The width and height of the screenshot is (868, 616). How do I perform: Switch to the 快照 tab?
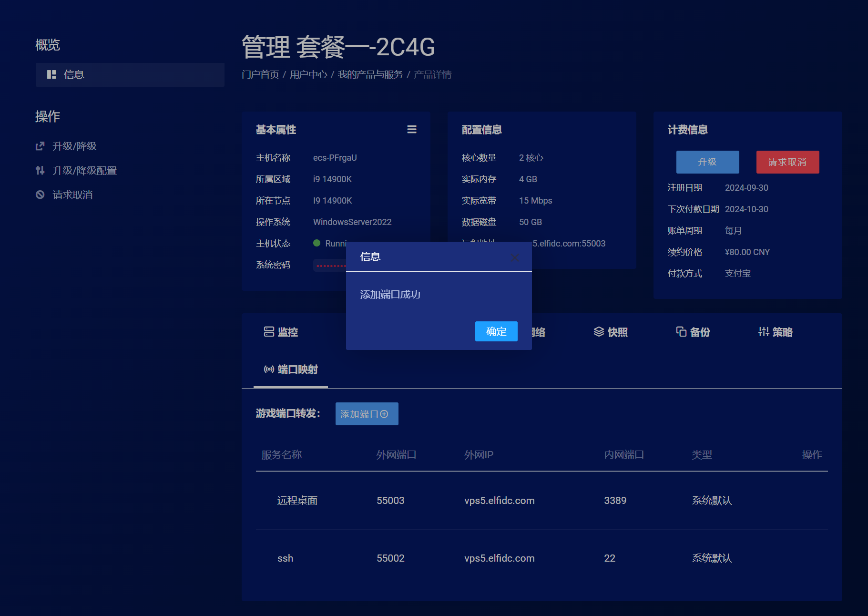[611, 332]
